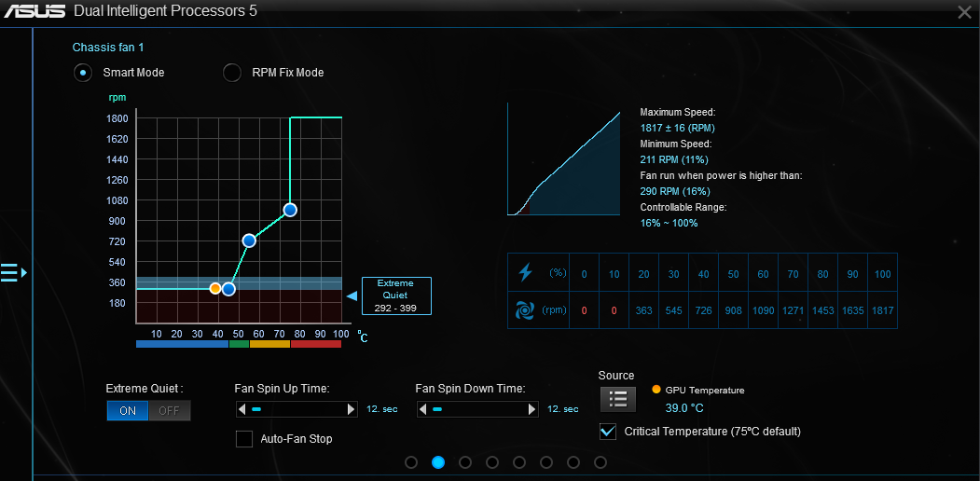The width and height of the screenshot is (980, 481).
Task: Increase Fan Spin Up Time right arrow
Action: pos(352,409)
